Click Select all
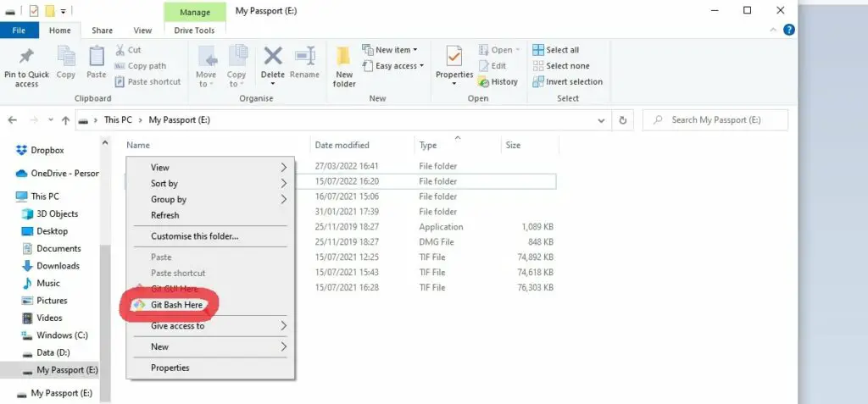Image resolution: width=868 pixels, height=404 pixels. (x=556, y=50)
